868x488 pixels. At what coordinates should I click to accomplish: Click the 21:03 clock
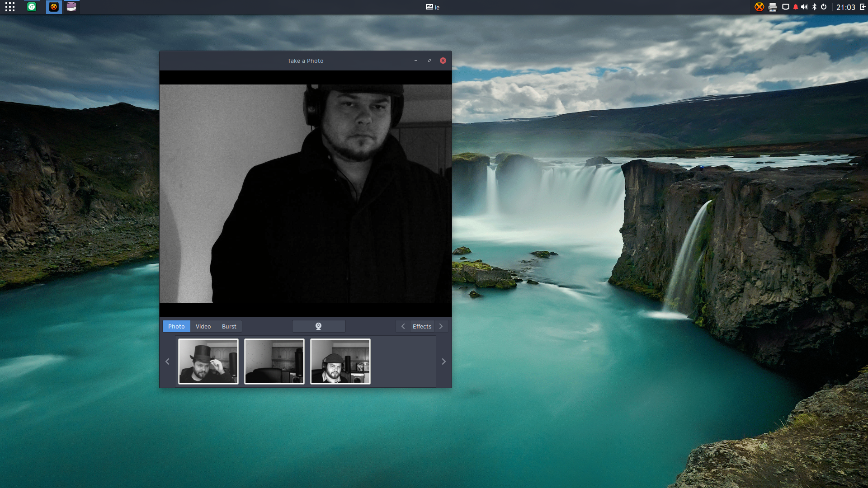pyautogui.click(x=845, y=7)
